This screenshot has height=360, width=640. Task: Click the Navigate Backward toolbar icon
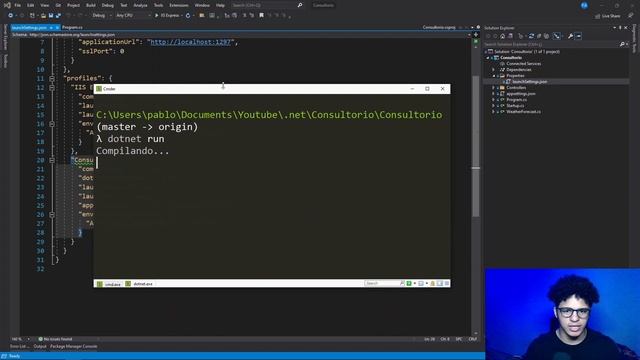point(10,16)
